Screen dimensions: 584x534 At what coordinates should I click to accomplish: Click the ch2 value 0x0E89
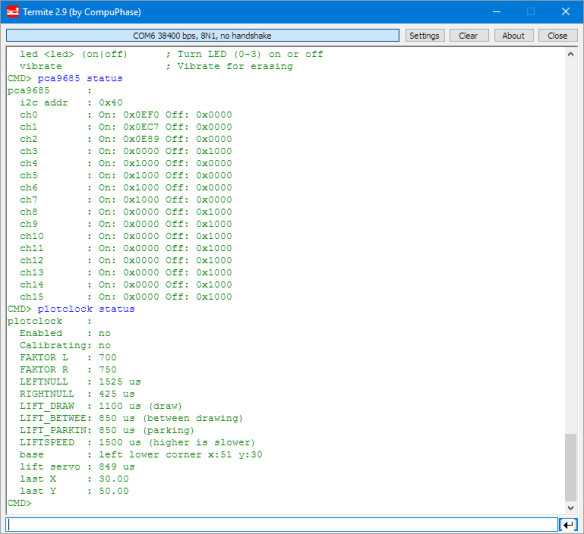(141, 139)
